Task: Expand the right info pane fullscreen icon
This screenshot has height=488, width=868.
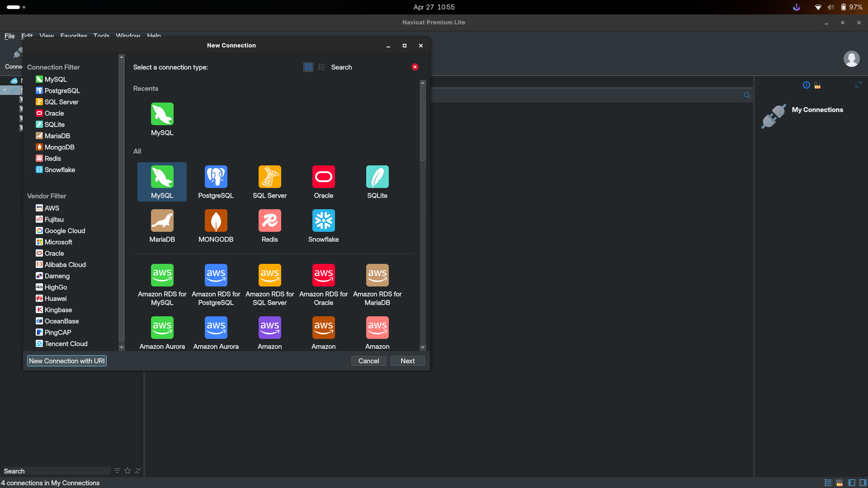Action: click(859, 84)
